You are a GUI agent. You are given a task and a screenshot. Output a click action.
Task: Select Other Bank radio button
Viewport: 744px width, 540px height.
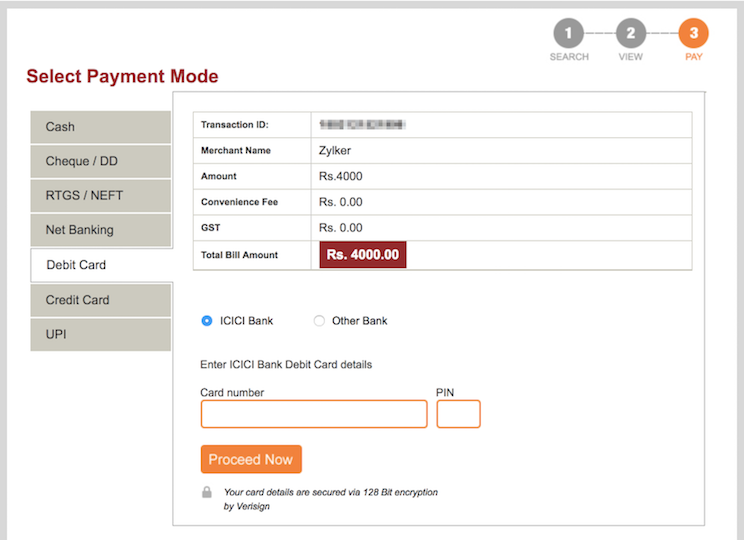(x=319, y=321)
